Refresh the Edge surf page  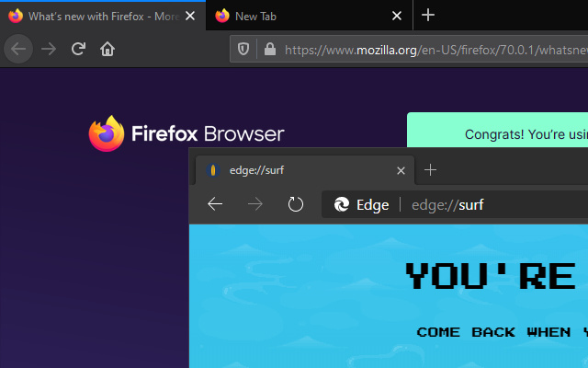(x=296, y=204)
